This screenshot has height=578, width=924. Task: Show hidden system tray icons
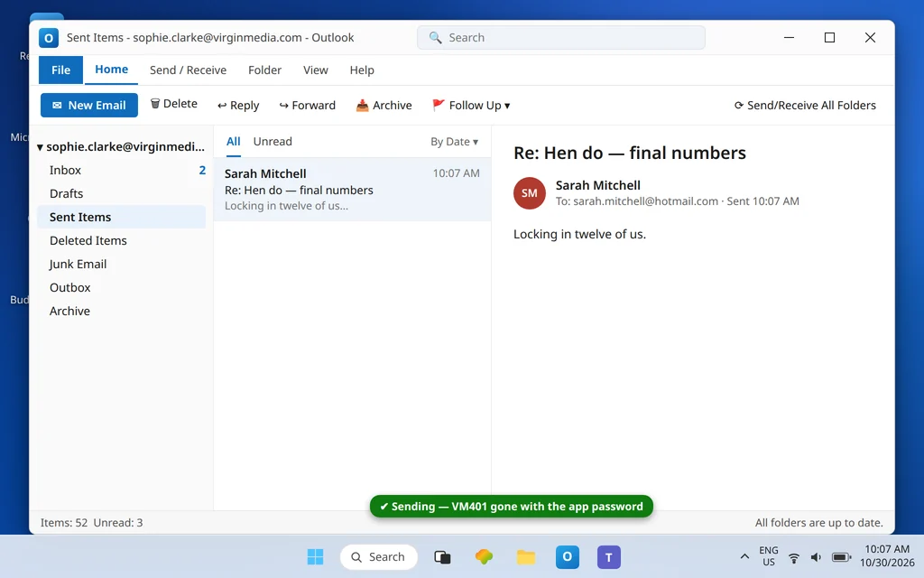coord(744,556)
